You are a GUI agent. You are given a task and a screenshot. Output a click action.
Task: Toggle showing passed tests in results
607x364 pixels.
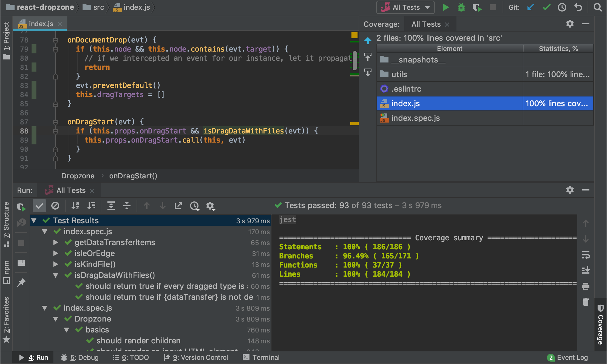point(39,206)
